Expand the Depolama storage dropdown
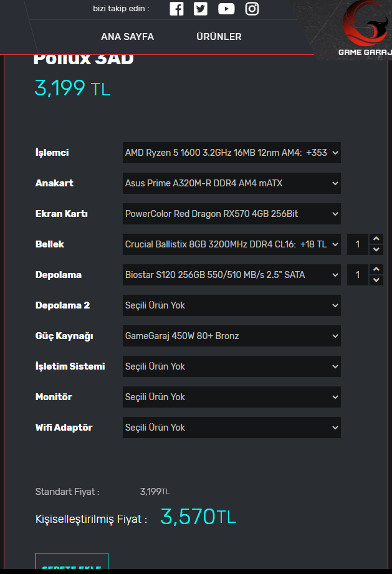This screenshot has height=574, width=392. [231, 275]
